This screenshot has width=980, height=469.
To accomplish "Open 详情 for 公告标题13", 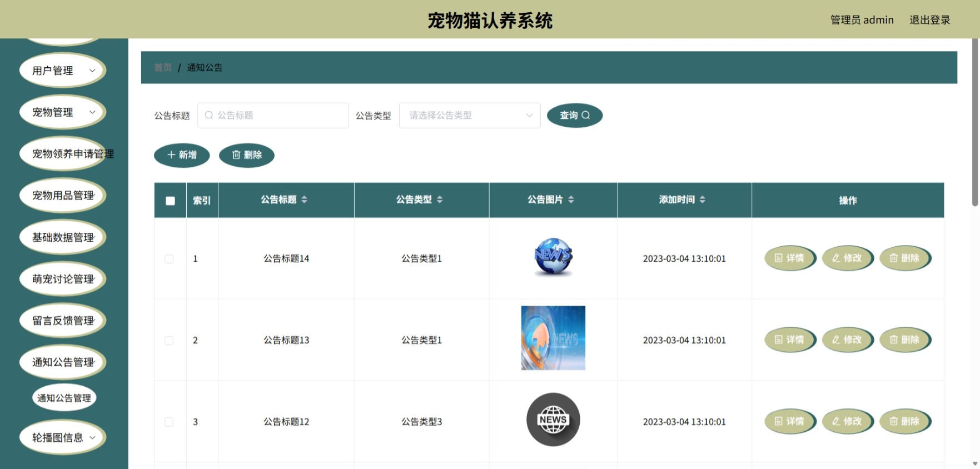I will (790, 340).
